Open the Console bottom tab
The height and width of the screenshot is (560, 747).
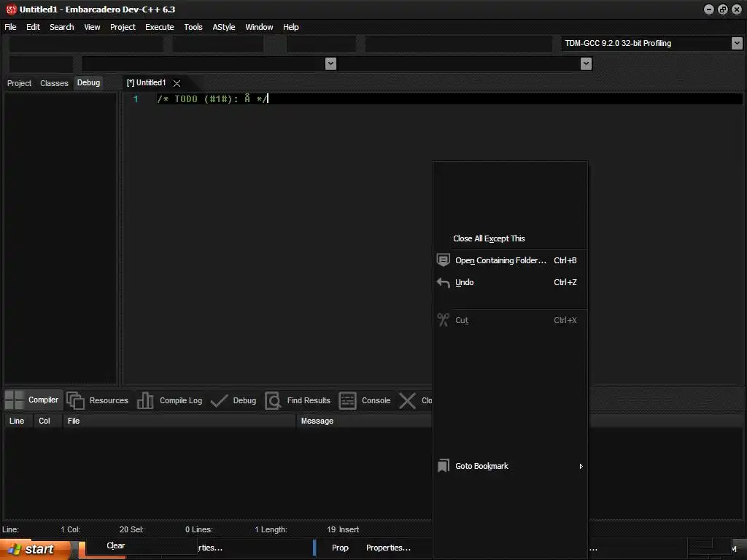tap(365, 400)
